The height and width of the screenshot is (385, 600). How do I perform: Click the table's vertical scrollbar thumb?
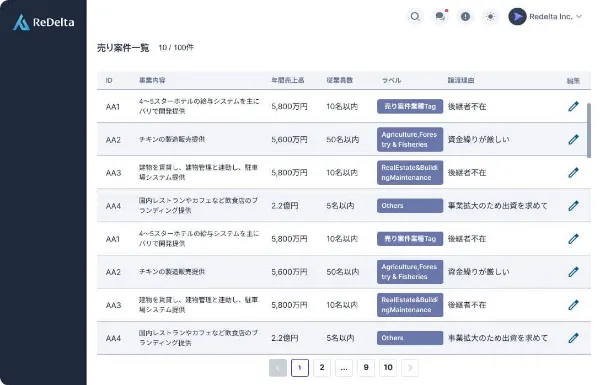tap(589, 130)
